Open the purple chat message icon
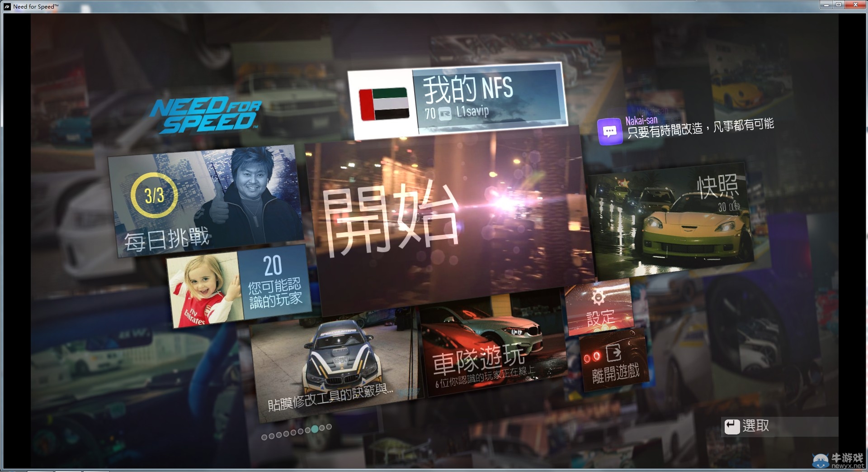868x472 pixels. [609, 132]
